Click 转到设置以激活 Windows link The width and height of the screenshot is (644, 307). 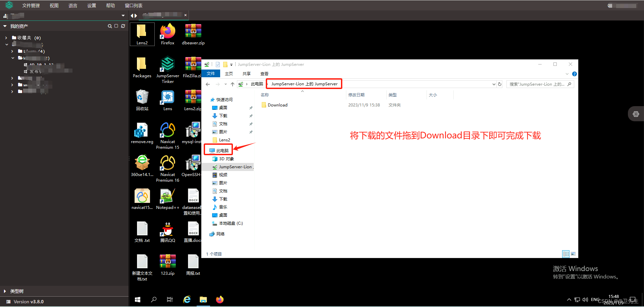coord(586,276)
